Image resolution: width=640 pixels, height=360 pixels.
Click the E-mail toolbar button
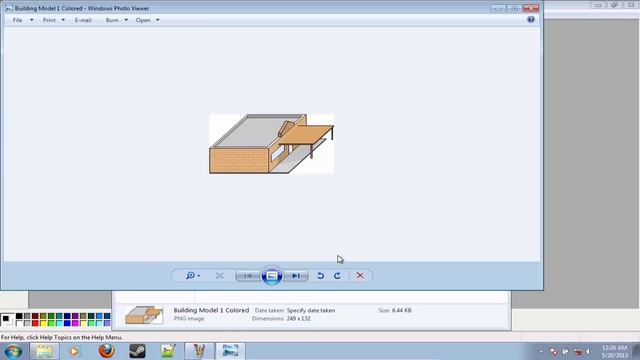[x=83, y=20]
